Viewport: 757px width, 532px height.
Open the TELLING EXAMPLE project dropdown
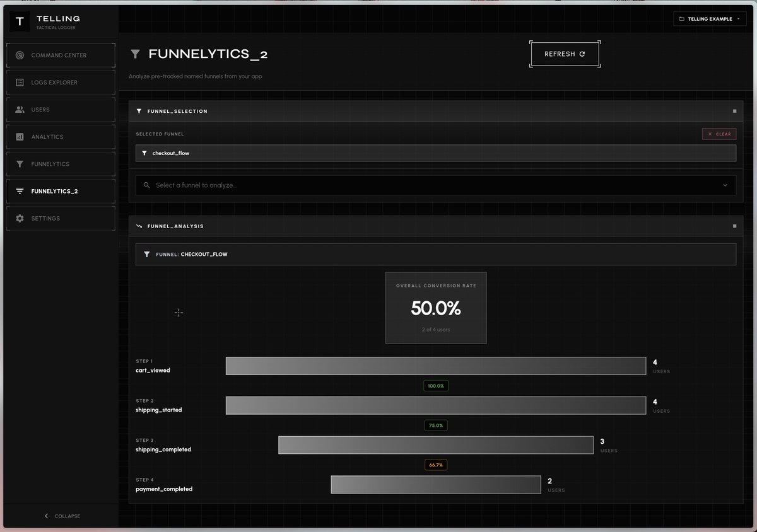[x=709, y=19]
